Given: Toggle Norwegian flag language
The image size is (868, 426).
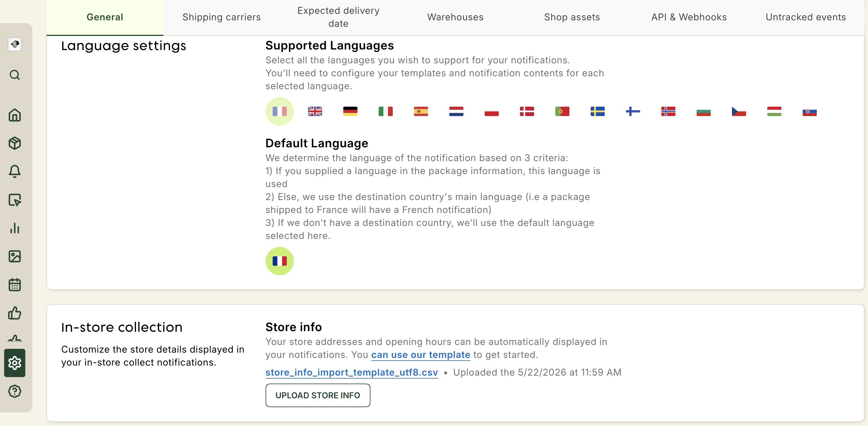Looking at the screenshot, I should pos(668,111).
